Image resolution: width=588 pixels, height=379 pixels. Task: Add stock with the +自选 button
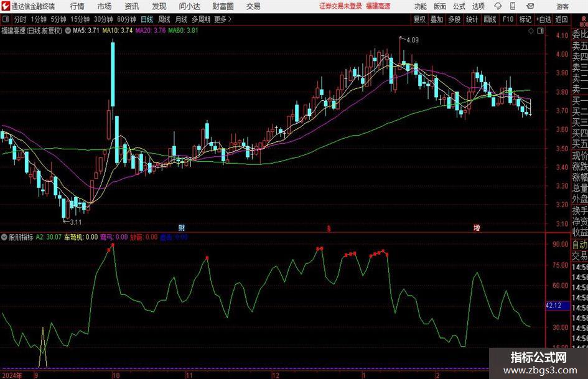point(543,19)
